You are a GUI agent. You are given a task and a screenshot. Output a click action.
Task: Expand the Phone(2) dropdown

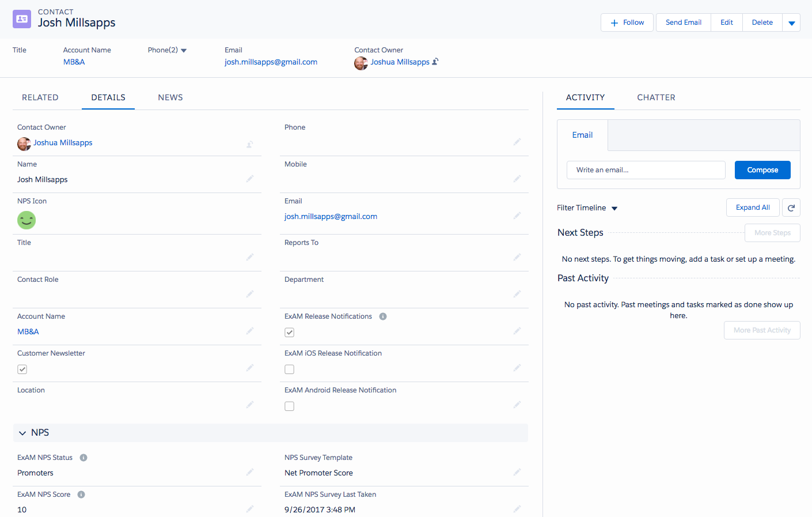pyautogui.click(x=184, y=51)
